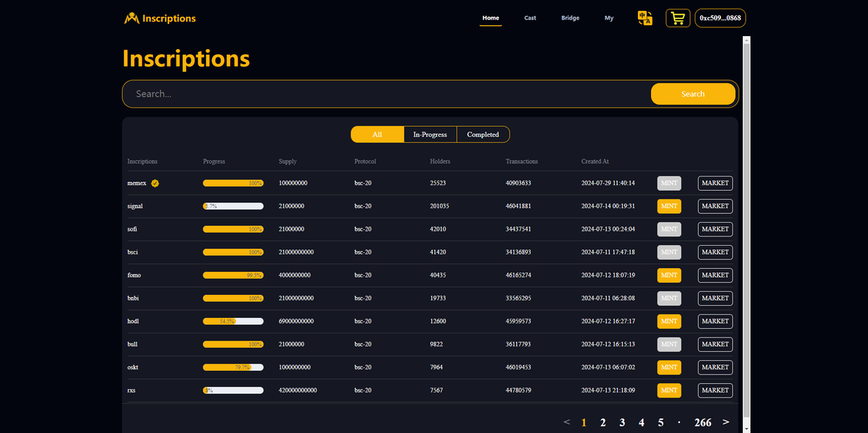Switch to the Completed filter
The image size is (868, 433).
tap(482, 134)
